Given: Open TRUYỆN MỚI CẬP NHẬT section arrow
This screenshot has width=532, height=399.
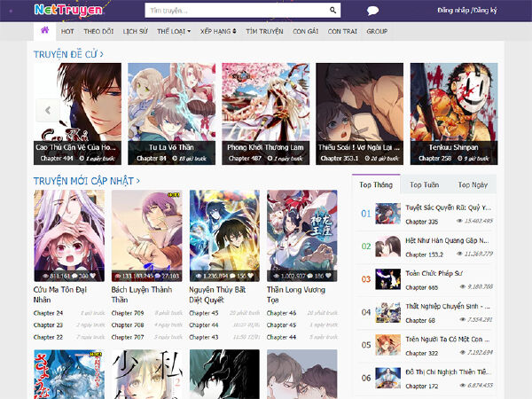Looking at the screenshot, I should [137, 181].
